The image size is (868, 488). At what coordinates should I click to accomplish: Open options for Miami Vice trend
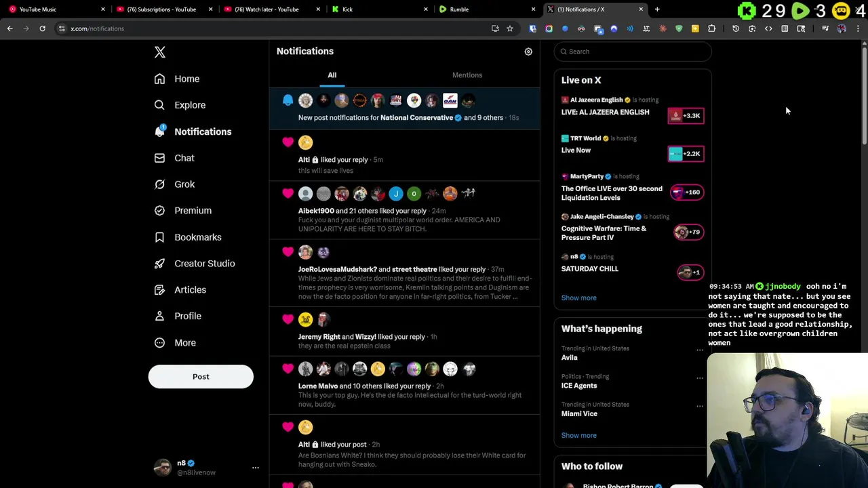(700, 407)
